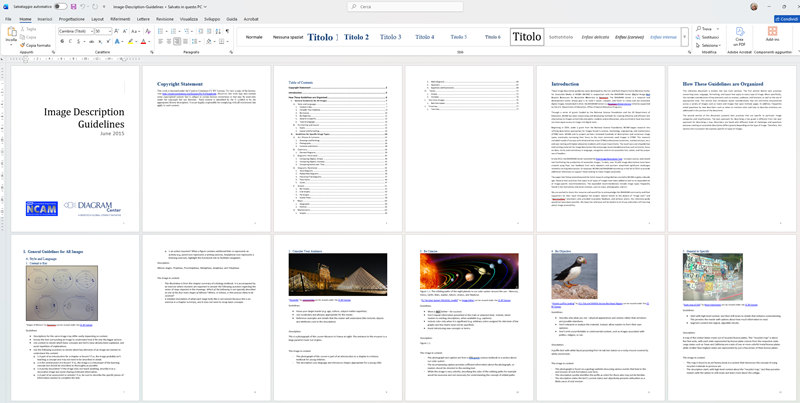800x403 pixels.
Task: Open the Inserisci ribbon tab
Action: (44, 19)
